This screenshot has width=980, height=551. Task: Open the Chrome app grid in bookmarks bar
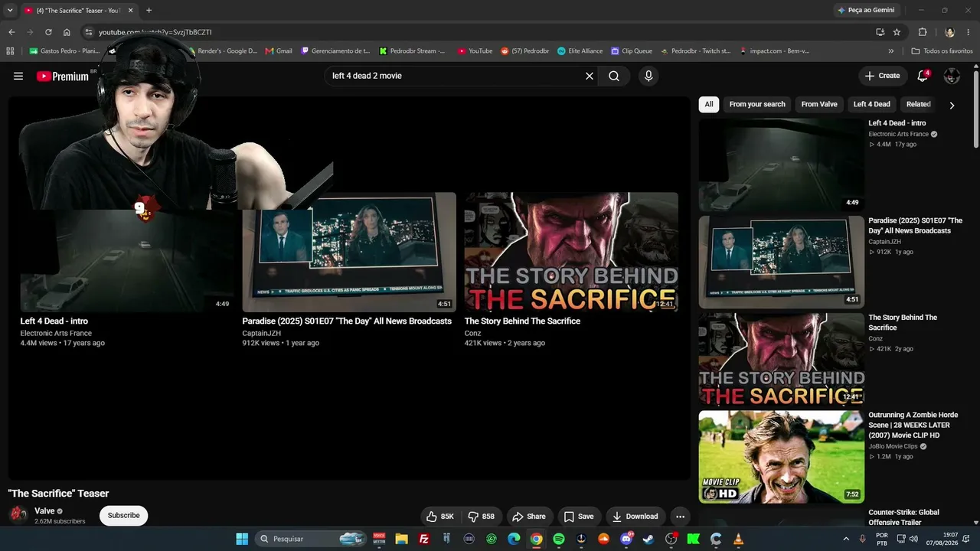(x=10, y=51)
